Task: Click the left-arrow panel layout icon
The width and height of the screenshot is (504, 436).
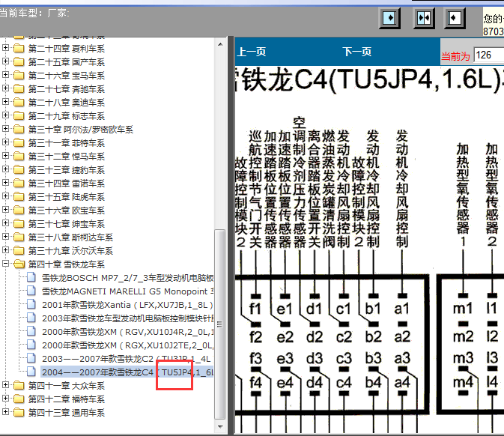Action: pos(454,18)
